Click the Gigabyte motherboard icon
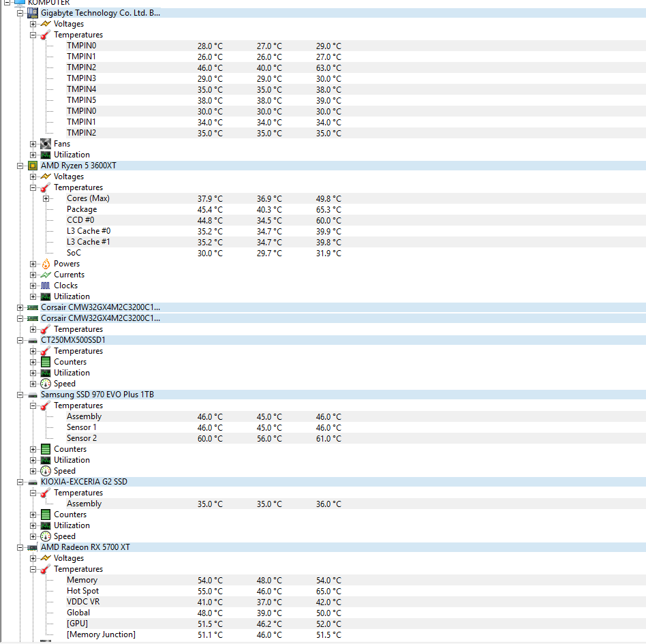The width and height of the screenshot is (646, 644). coord(33,13)
